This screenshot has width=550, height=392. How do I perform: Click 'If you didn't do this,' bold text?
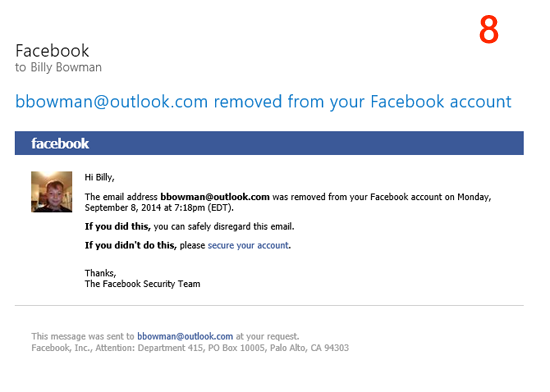[130, 245]
